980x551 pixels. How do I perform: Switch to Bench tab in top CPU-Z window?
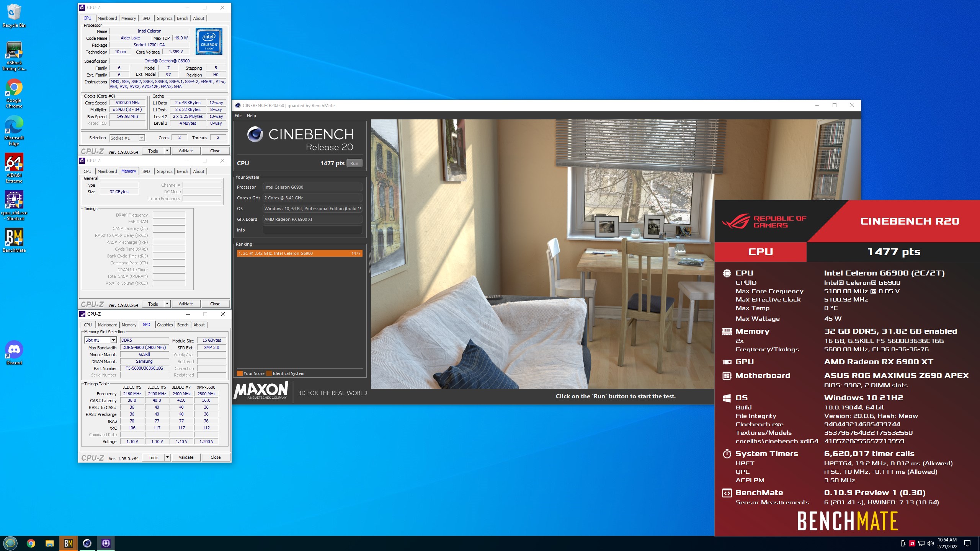point(182,18)
